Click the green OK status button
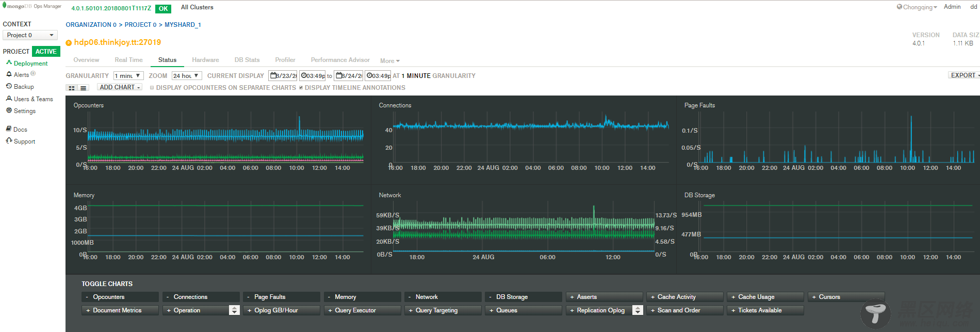The image size is (980, 332). click(164, 9)
